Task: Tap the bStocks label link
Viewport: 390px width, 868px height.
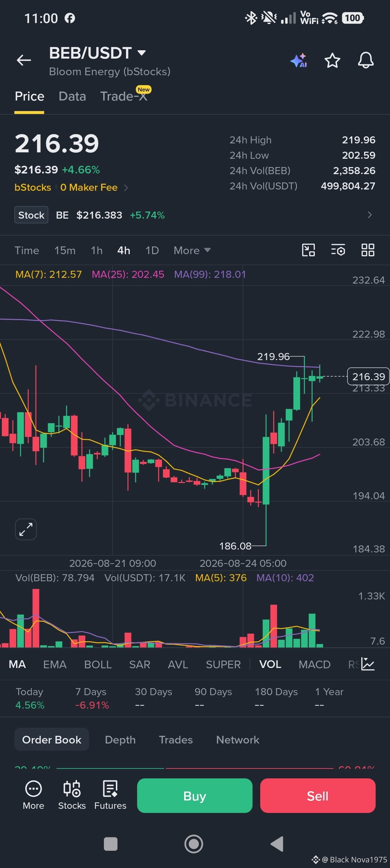Action: point(33,187)
